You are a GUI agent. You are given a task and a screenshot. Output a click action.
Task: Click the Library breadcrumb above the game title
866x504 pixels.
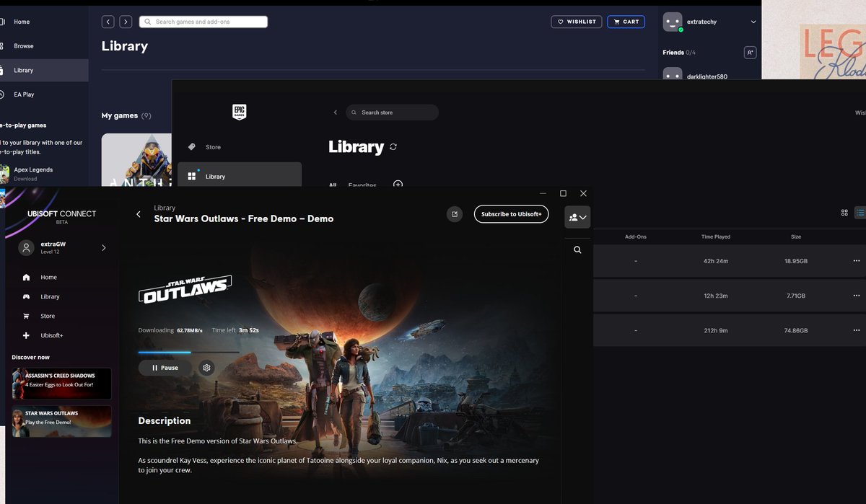tap(165, 208)
